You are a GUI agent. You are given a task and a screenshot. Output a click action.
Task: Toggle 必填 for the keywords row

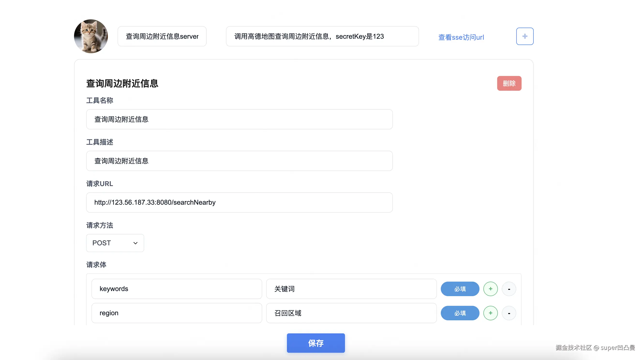[x=460, y=289]
